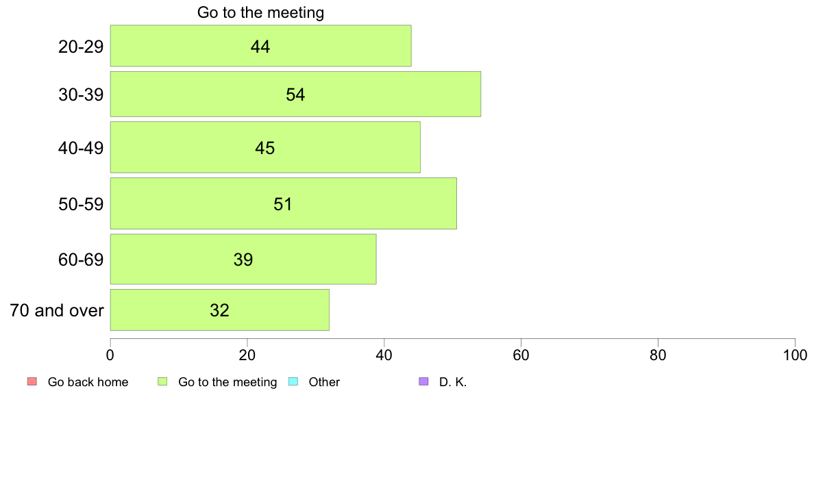Image resolution: width=814 pixels, height=504 pixels.
Task: Click the cyan Other legend swatch
Action: pyautogui.click(x=293, y=381)
